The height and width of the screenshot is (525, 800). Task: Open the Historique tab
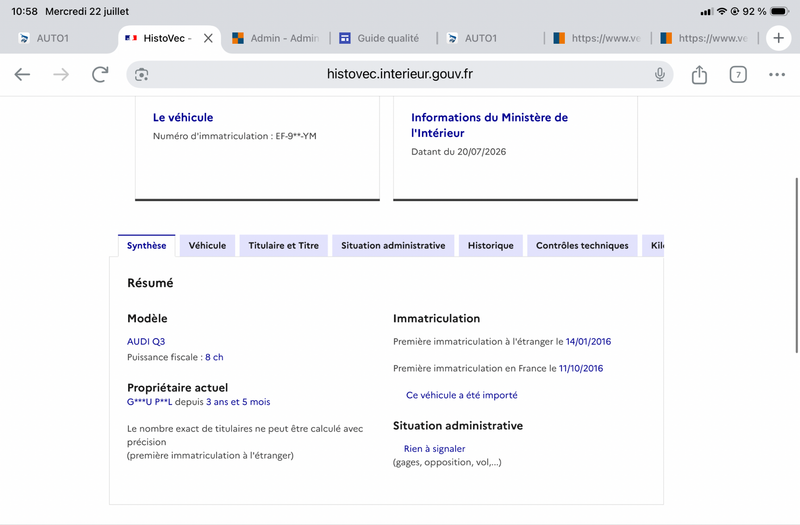point(490,245)
